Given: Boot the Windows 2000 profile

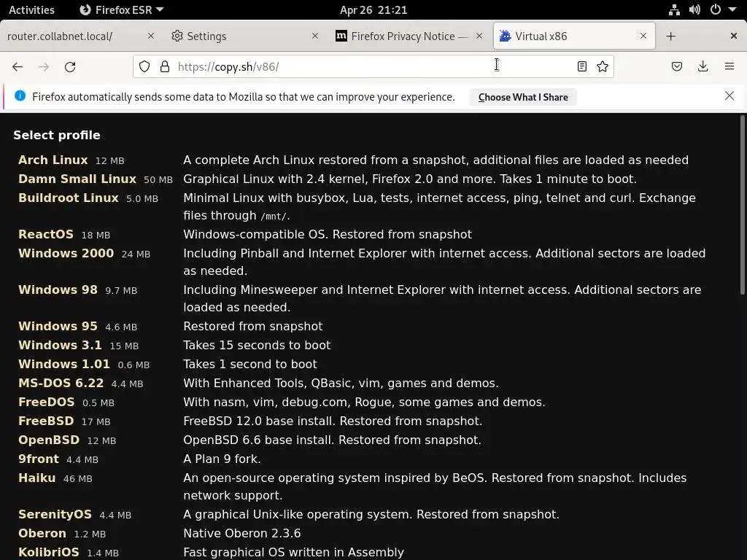Looking at the screenshot, I should pos(66,253).
